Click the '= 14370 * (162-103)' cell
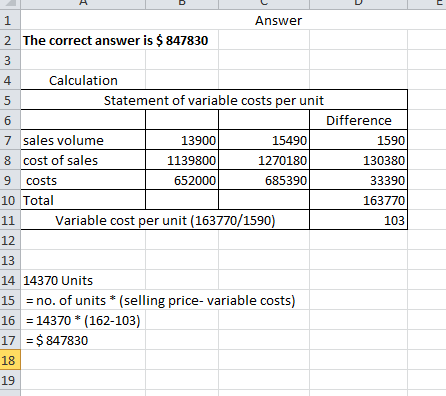This screenshot has height=396, width=446. point(83,321)
